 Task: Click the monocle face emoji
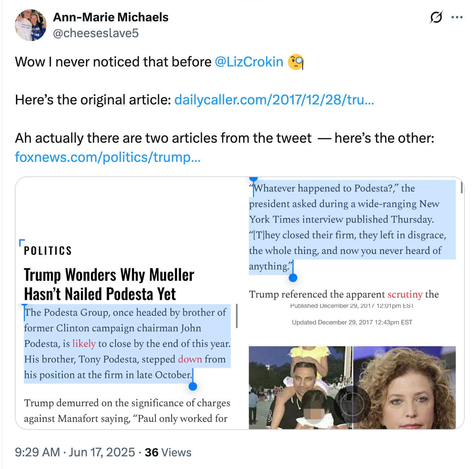click(x=296, y=62)
